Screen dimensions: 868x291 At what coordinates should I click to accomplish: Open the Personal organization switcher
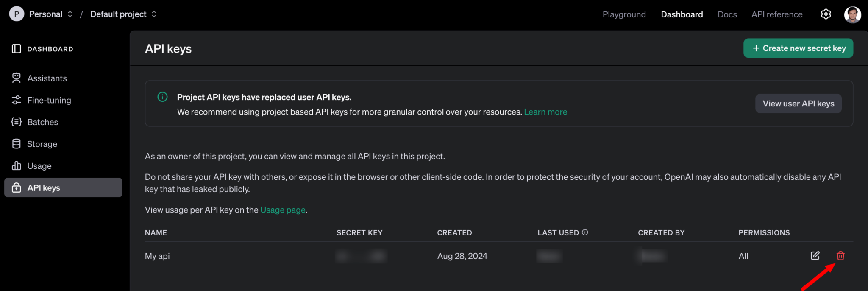tap(51, 14)
